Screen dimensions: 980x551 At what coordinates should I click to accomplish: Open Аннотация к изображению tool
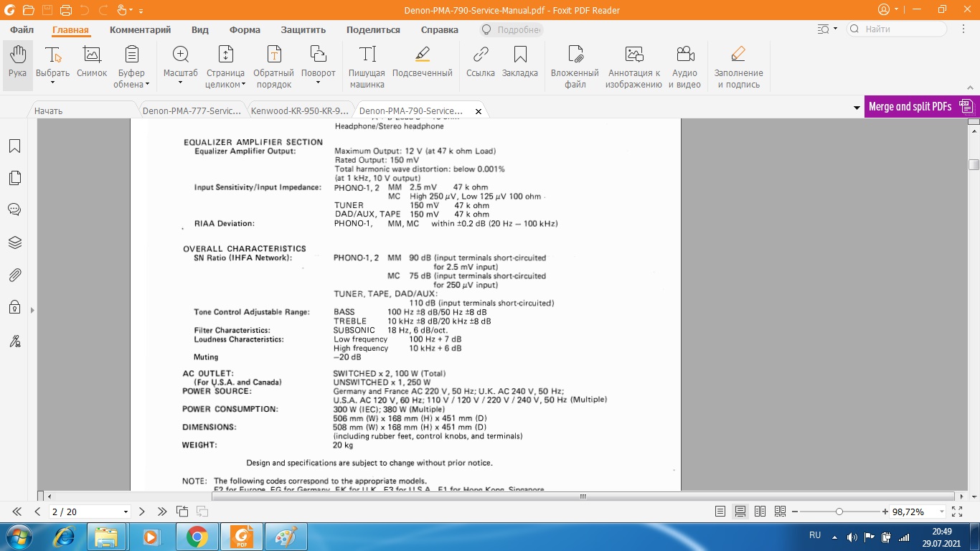pos(633,67)
